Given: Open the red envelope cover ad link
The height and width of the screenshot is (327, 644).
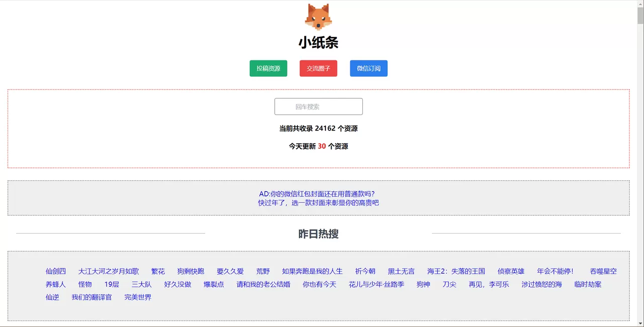Looking at the screenshot, I should (x=318, y=198).
